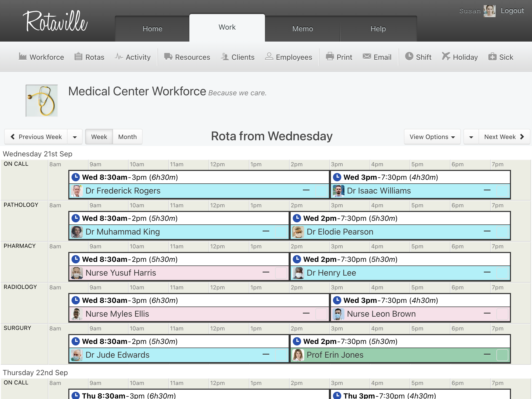Add a Holiday via plane icon
Screen dimensions: 532x399
pos(446,56)
